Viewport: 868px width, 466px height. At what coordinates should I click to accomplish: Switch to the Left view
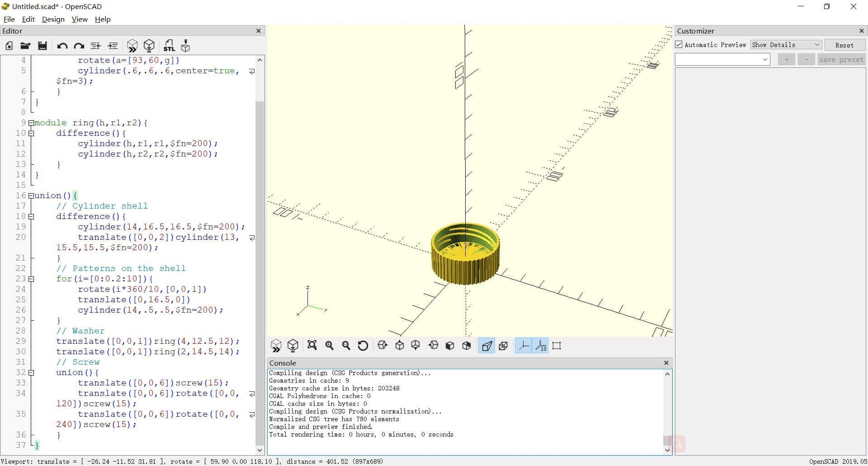(433, 346)
